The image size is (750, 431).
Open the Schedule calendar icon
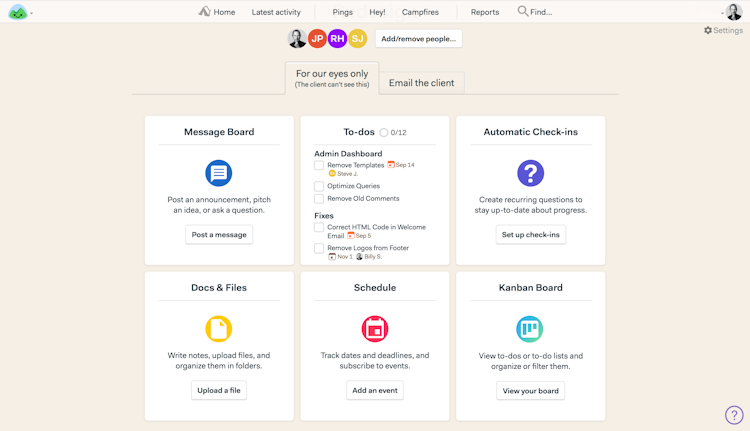(375, 328)
